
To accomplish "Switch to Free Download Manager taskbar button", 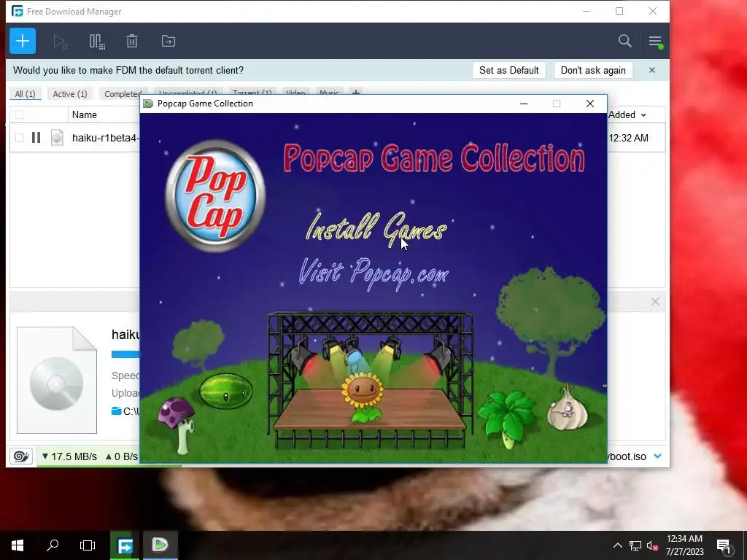I will [x=125, y=545].
